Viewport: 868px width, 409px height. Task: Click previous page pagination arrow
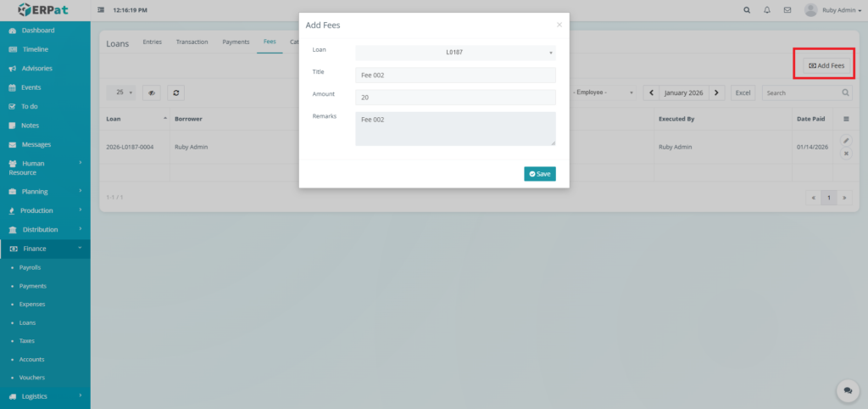pos(813,198)
